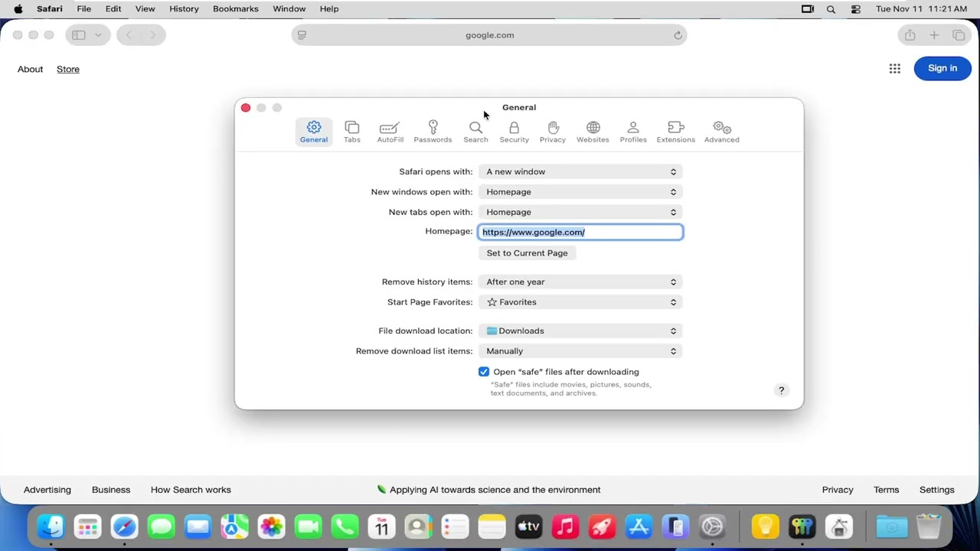Open the Safari menu in menu bar
The height and width of the screenshot is (551, 980).
(x=50, y=8)
